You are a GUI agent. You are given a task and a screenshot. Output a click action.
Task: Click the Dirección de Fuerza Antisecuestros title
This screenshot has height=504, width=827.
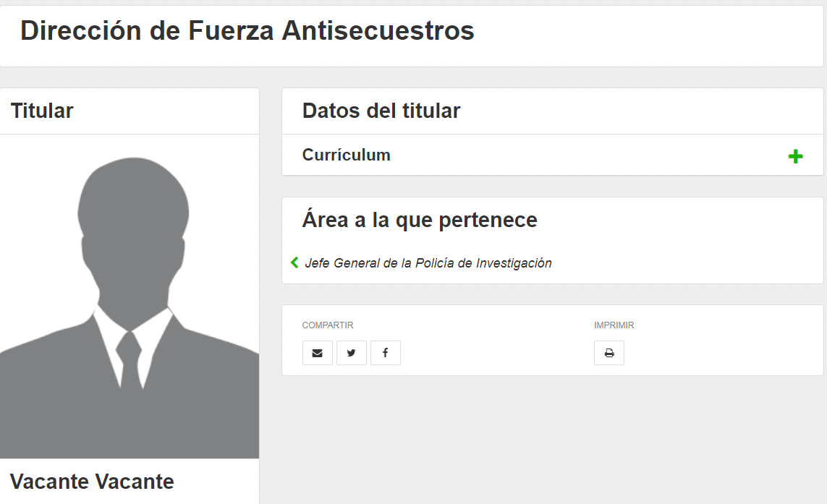click(247, 31)
